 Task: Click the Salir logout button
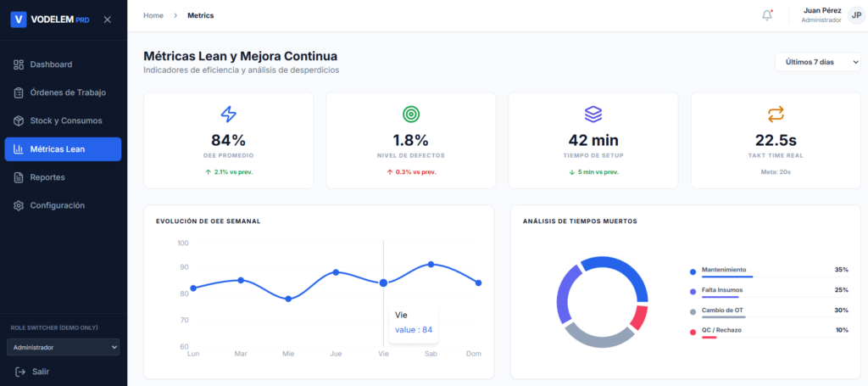(x=41, y=372)
